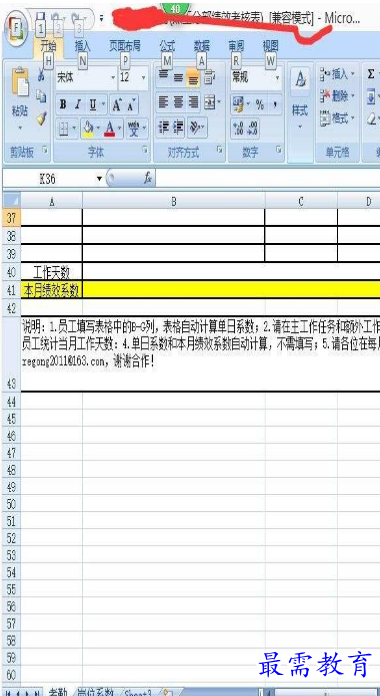The height and width of the screenshot is (696, 380).
Task: Apply the red font color A
Action: click(110, 129)
